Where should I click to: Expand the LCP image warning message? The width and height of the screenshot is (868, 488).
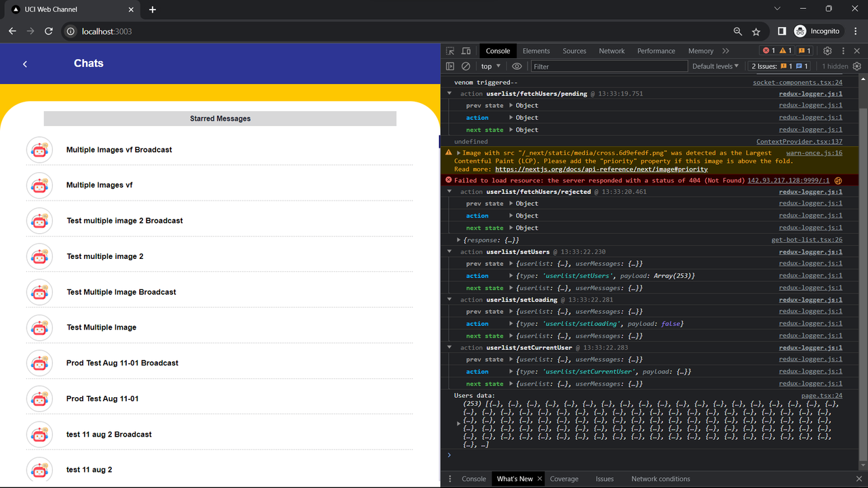point(459,153)
